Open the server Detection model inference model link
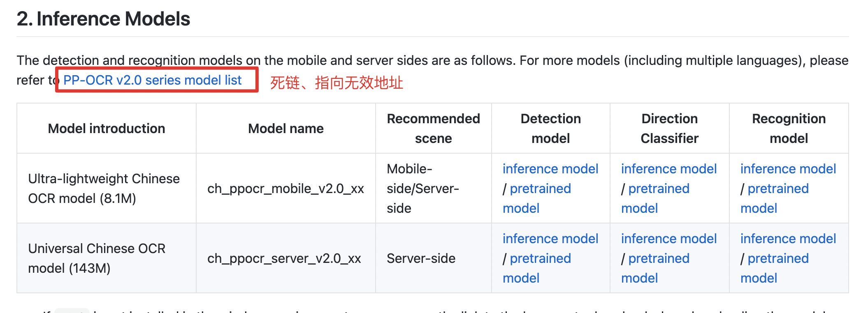The image size is (868, 313). click(550, 239)
